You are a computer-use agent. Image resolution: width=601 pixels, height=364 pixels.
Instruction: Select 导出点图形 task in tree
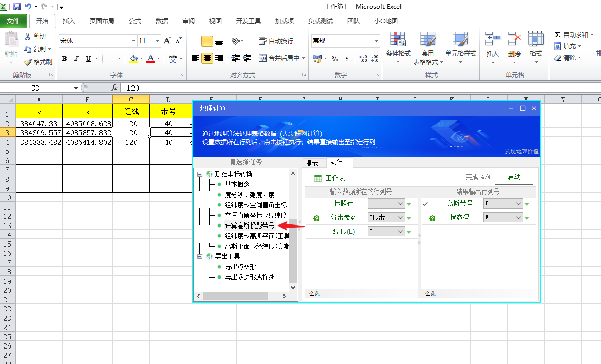click(x=240, y=267)
